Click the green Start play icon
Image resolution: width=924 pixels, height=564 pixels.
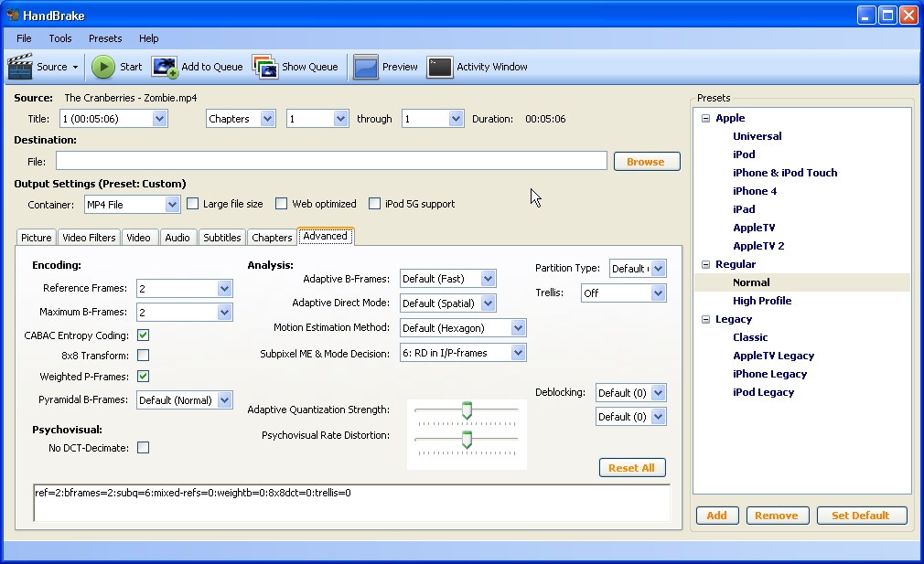[103, 67]
